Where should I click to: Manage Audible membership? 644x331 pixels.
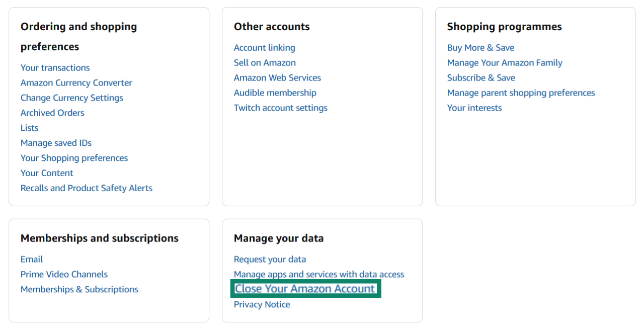tap(275, 93)
